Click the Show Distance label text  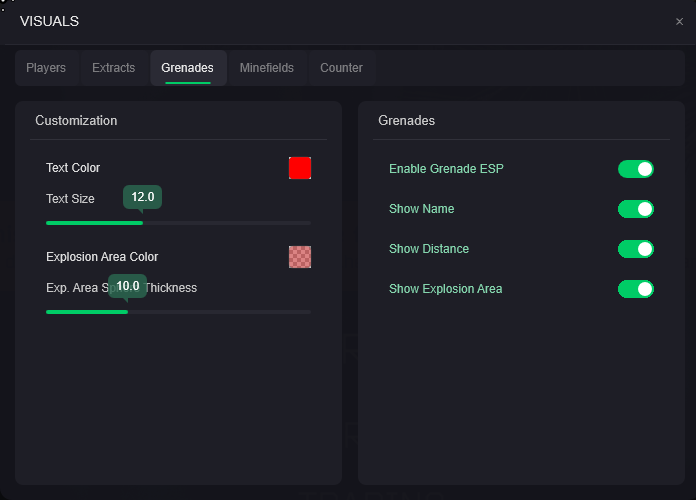428,249
